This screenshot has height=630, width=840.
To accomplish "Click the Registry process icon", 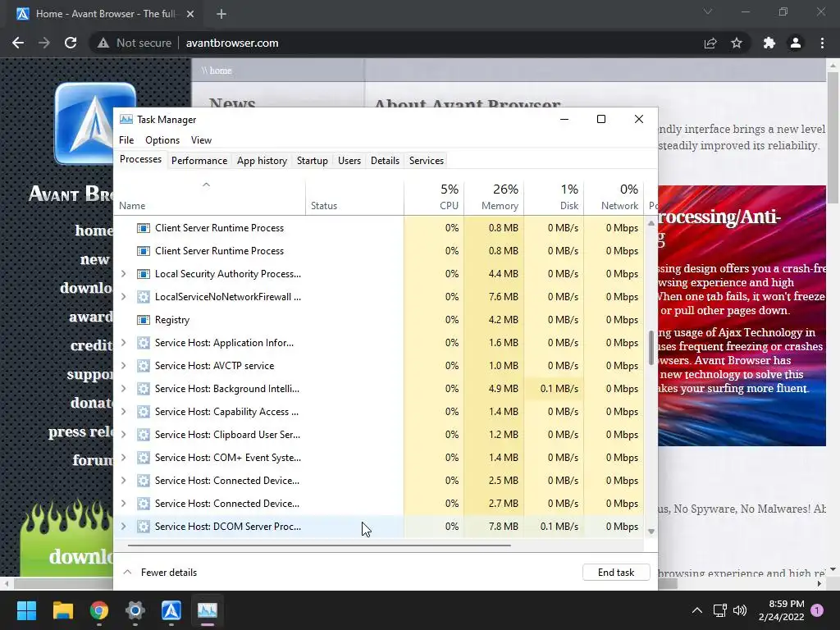I will point(143,320).
